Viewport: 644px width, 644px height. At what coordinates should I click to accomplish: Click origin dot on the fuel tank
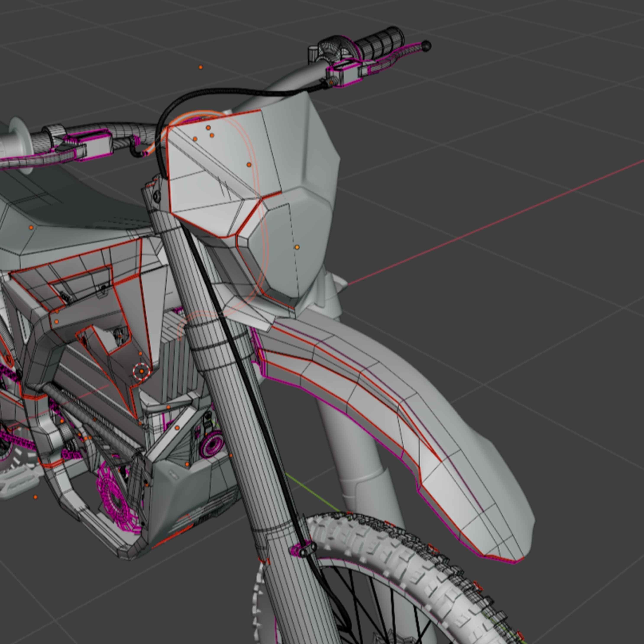31,228
